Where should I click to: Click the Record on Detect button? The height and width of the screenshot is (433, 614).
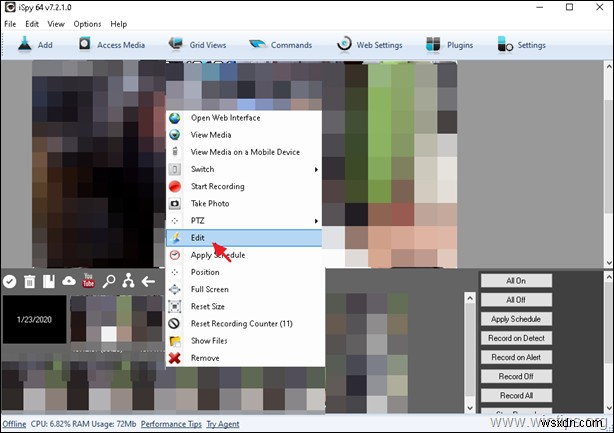pos(516,338)
